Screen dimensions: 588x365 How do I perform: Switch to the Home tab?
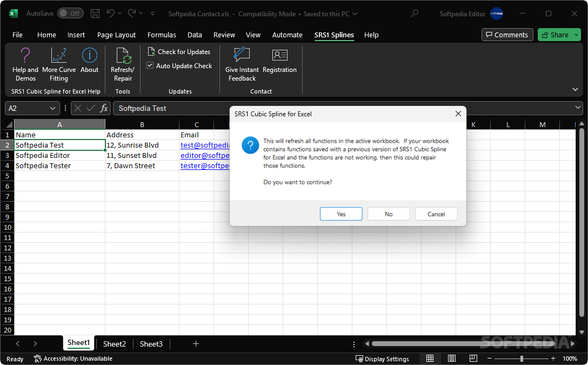[46, 35]
